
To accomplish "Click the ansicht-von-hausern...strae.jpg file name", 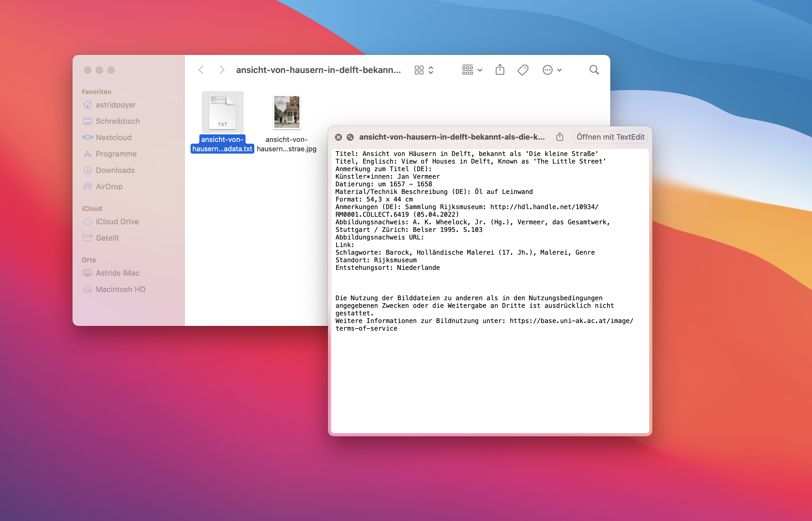I will pyautogui.click(x=286, y=144).
